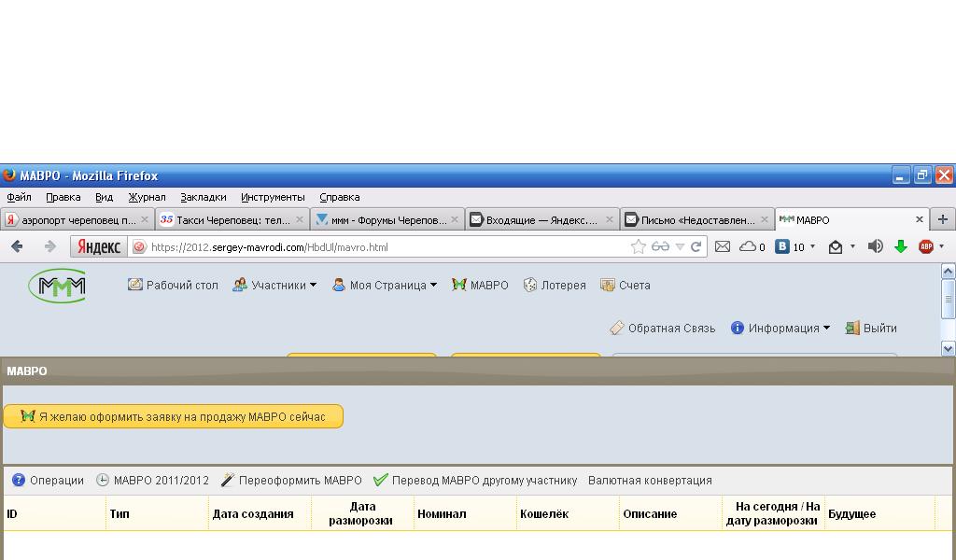Click the reader glasses icon in address bar

(660, 246)
